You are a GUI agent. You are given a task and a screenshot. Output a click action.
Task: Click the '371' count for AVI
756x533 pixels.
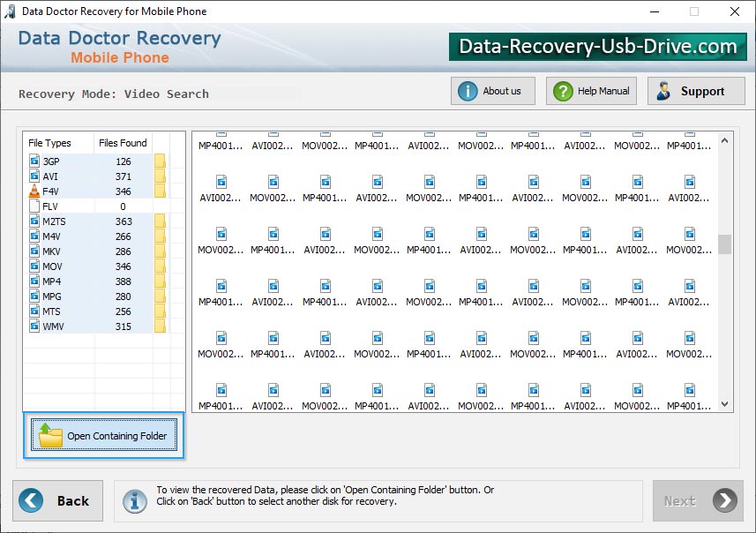tap(123, 176)
